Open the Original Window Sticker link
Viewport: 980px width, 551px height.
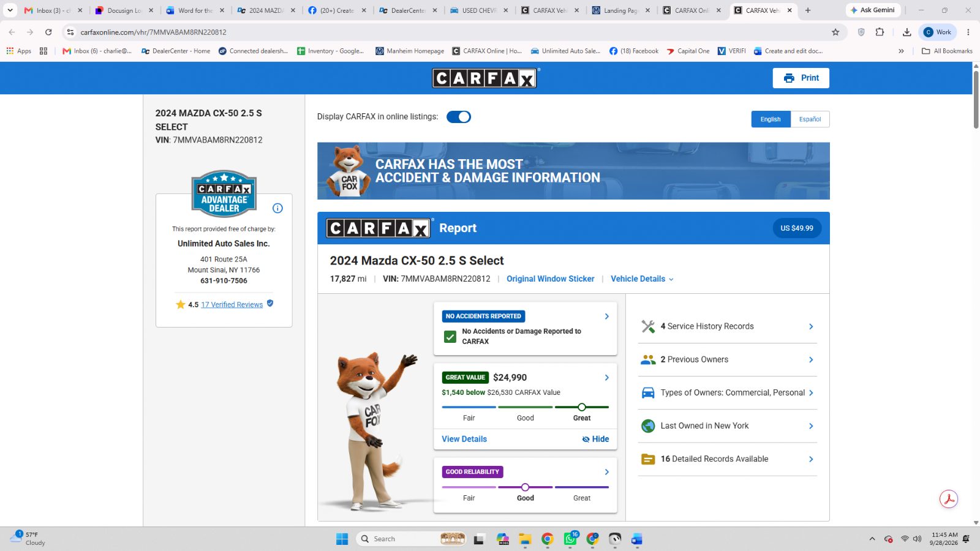tap(550, 279)
